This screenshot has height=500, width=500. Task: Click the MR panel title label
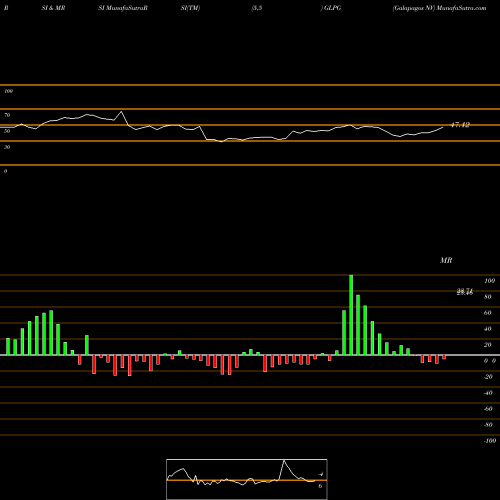(446, 260)
